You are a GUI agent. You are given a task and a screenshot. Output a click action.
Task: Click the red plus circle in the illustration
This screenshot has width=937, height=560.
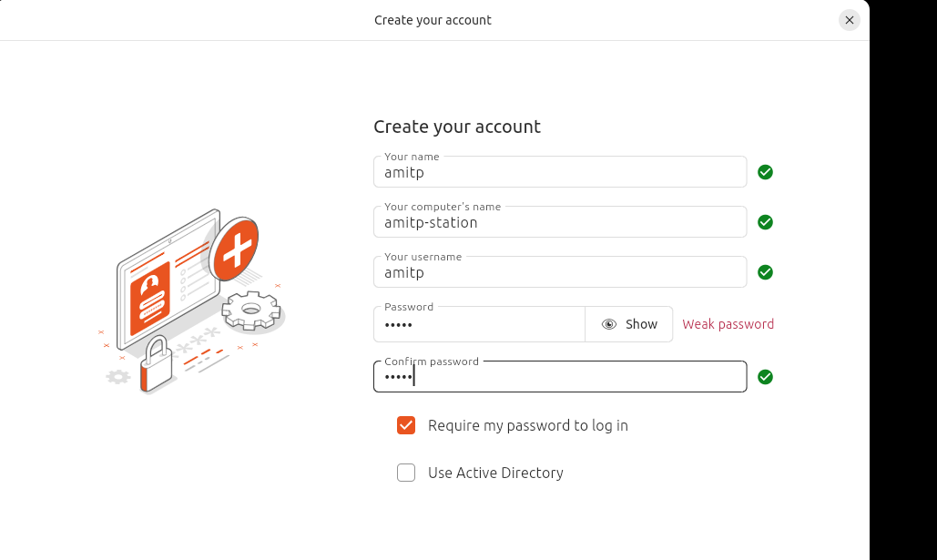[235, 248]
